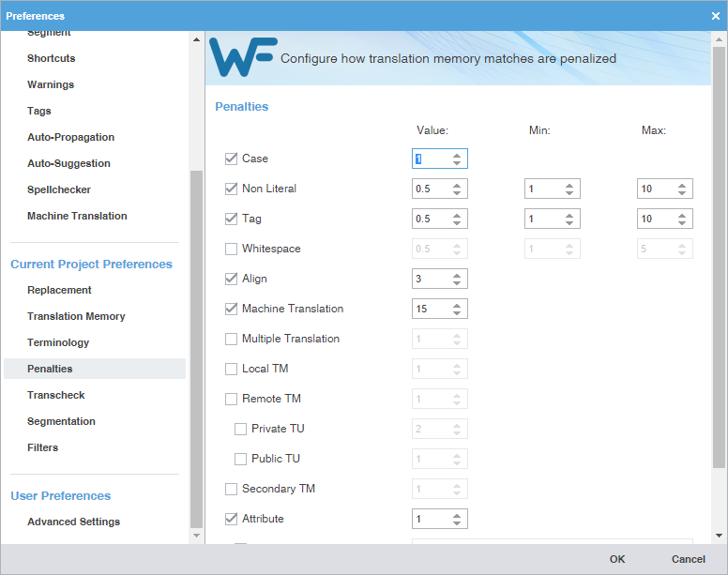The height and width of the screenshot is (575, 728).
Task: Close the Preferences dialog window
Action: (716, 16)
